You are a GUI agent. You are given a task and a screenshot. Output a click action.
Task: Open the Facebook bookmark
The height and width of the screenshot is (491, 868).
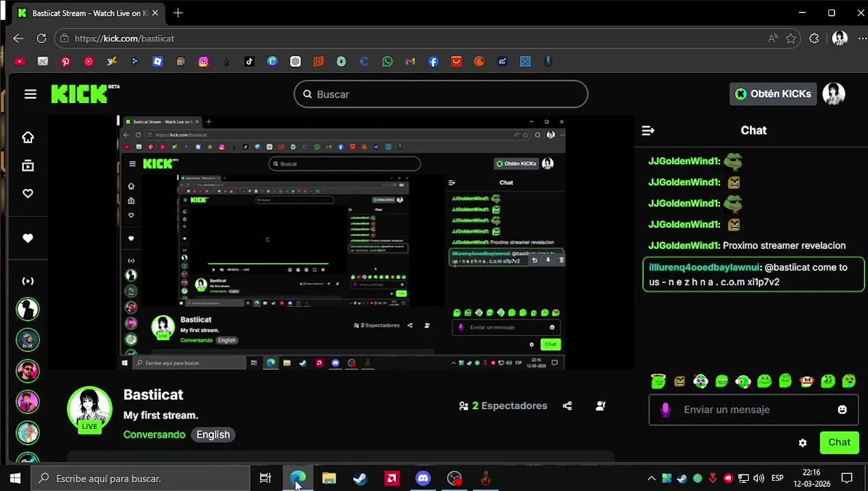click(433, 61)
